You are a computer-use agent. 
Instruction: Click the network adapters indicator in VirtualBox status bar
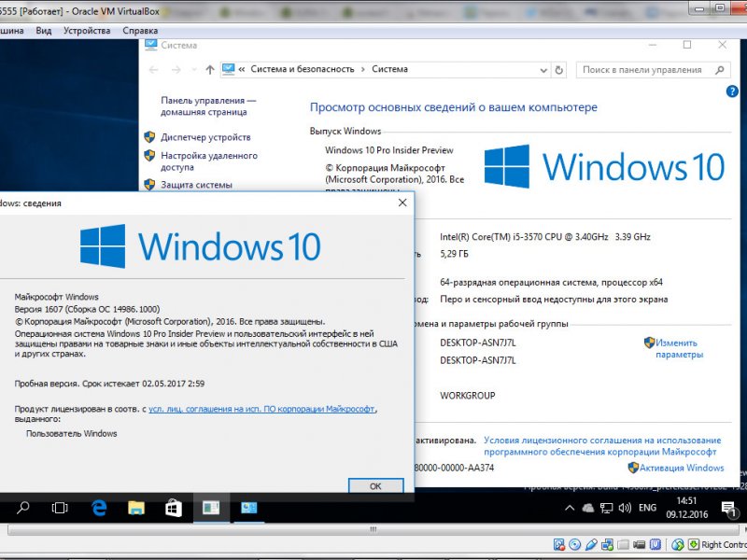click(608, 545)
